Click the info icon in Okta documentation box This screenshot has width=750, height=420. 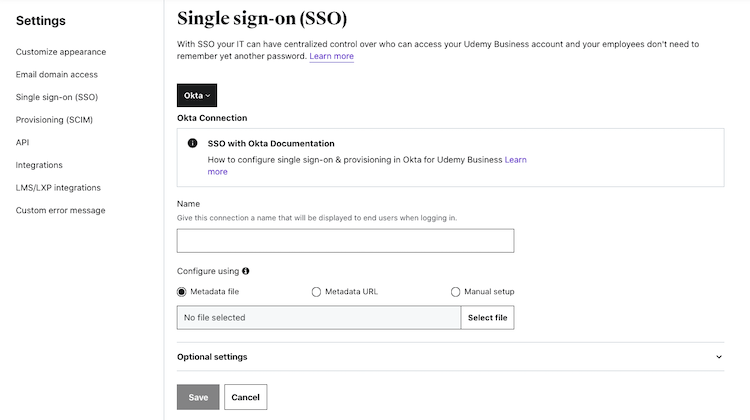pos(193,143)
